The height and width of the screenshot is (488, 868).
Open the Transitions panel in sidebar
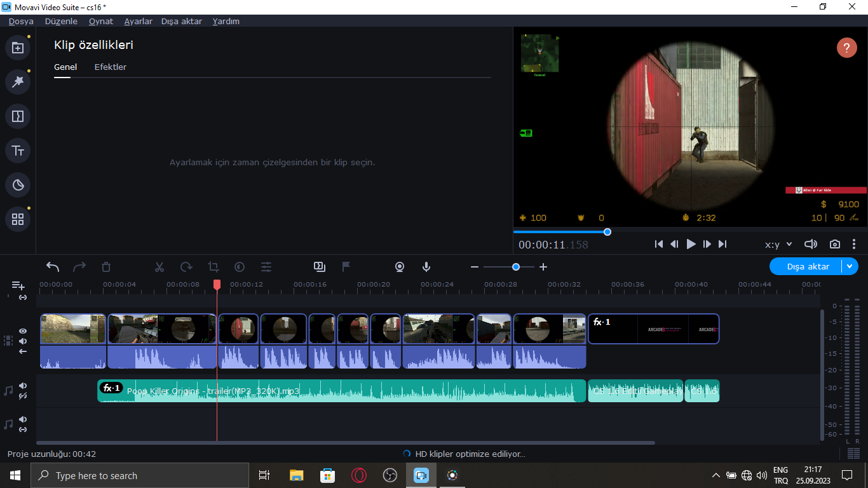point(18,116)
